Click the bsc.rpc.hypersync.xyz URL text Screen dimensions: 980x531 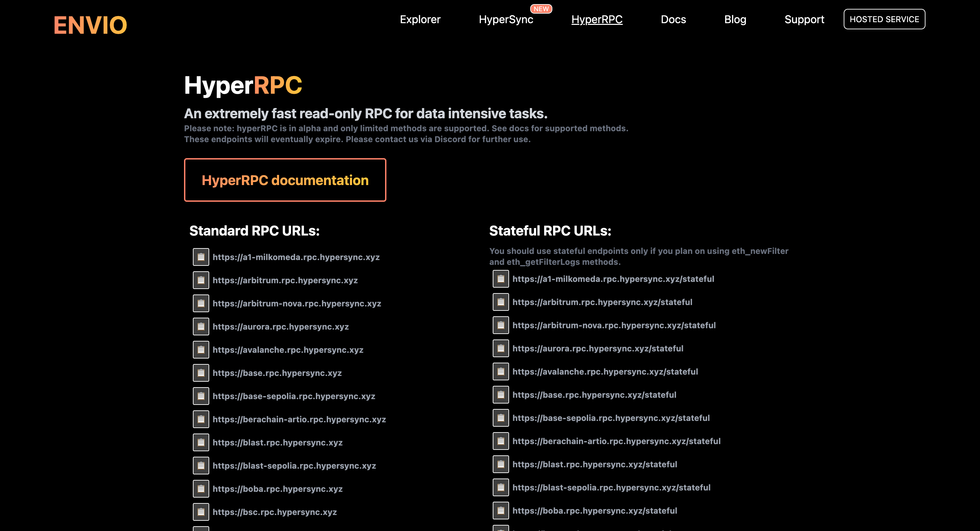tap(275, 513)
